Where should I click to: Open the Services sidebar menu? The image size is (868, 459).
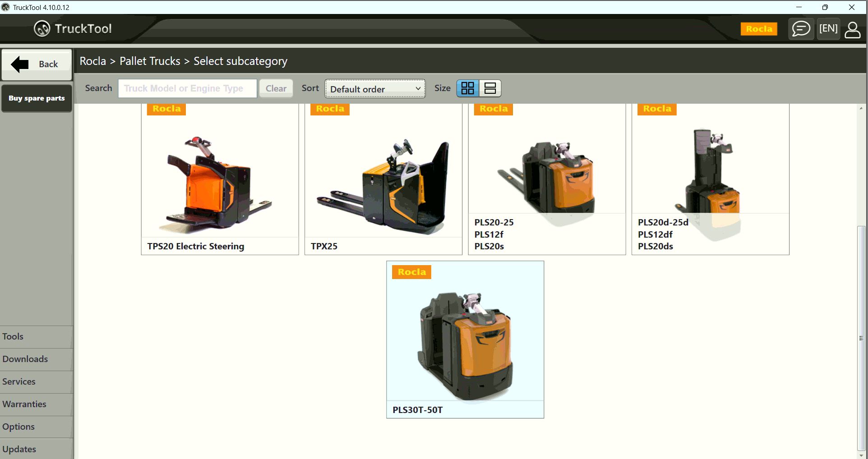pyautogui.click(x=37, y=382)
